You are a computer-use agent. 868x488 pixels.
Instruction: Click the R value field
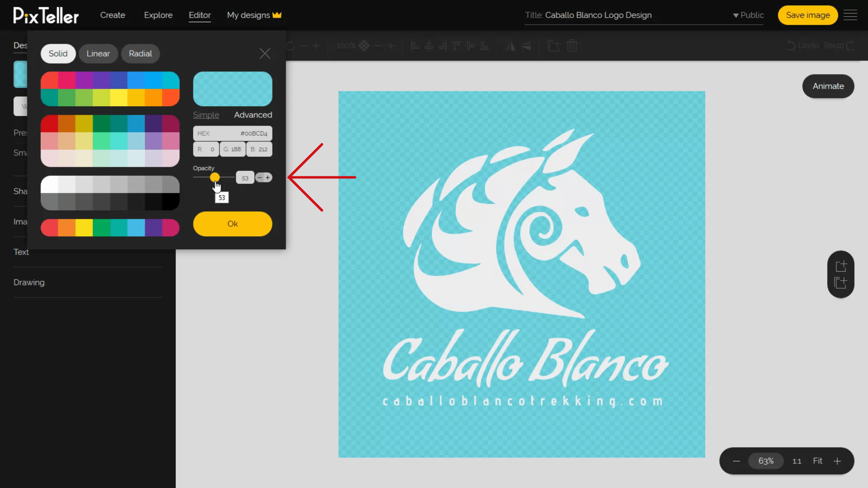pyautogui.click(x=206, y=149)
